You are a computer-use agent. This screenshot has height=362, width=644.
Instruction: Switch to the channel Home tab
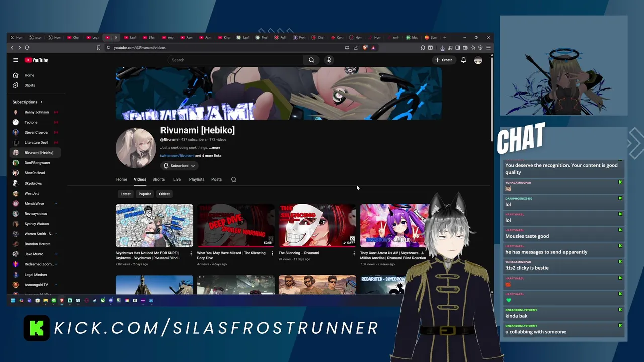[x=122, y=179]
